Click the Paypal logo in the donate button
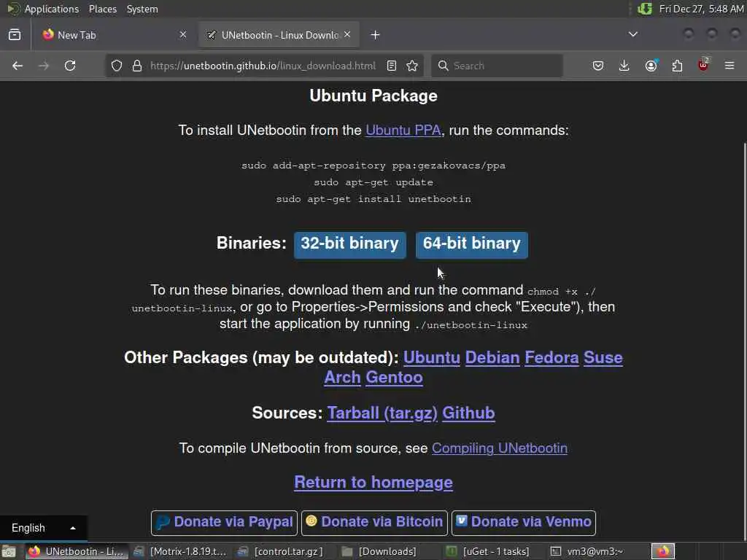 [163, 522]
